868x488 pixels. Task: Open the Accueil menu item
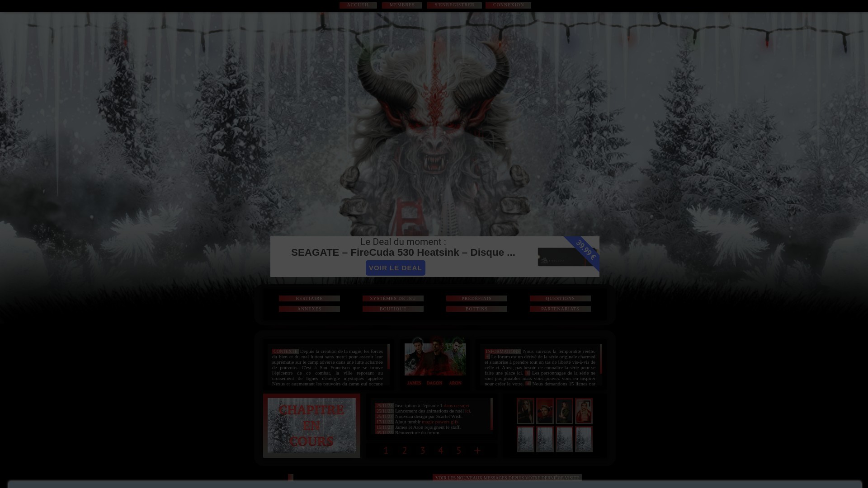tap(358, 5)
